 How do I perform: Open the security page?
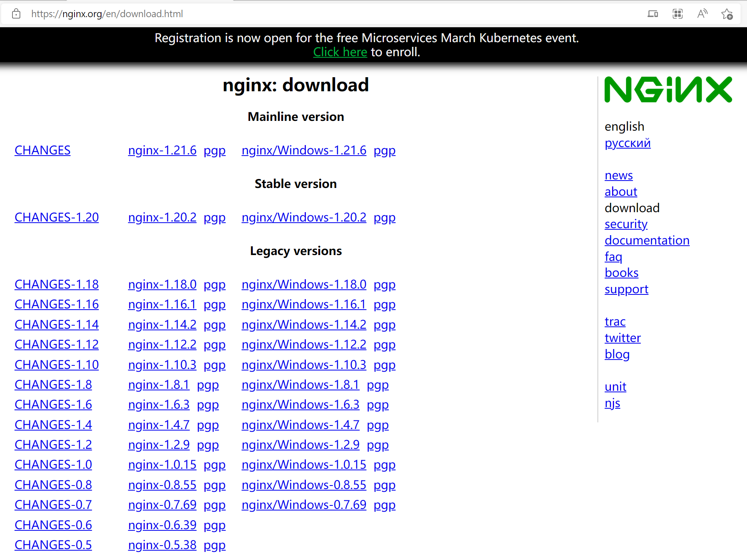[x=626, y=224]
